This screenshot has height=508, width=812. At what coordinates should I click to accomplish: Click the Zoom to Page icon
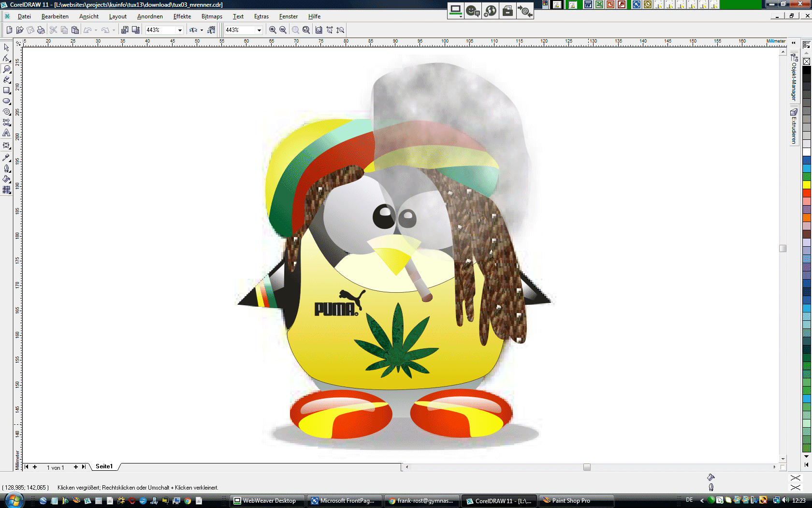[x=319, y=30]
